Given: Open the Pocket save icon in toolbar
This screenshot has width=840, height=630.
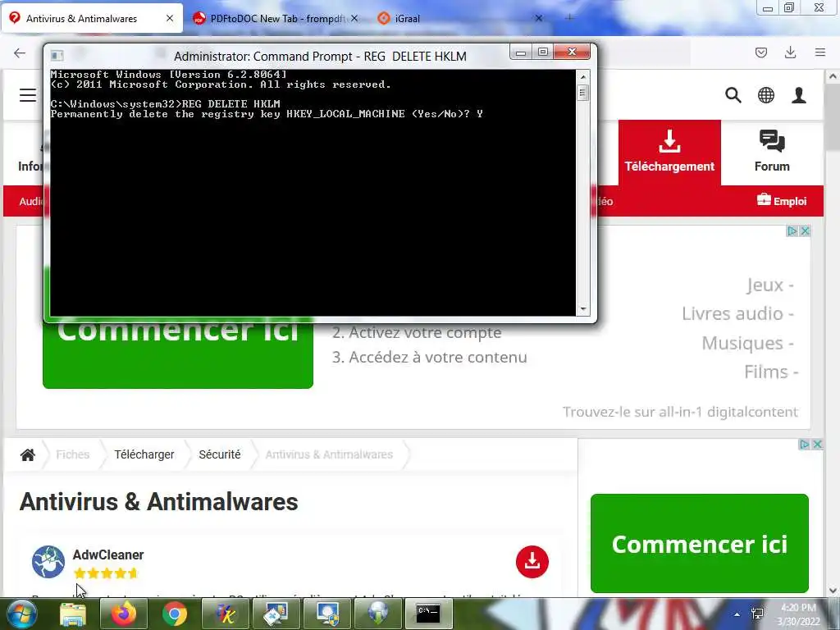Looking at the screenshot, I should [x=761, y=52].
